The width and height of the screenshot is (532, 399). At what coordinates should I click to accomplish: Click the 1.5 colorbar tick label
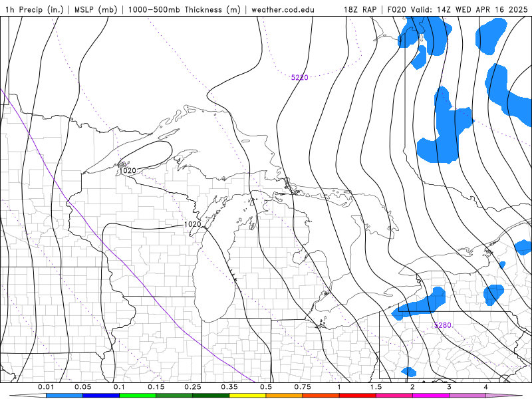point(376,387)
